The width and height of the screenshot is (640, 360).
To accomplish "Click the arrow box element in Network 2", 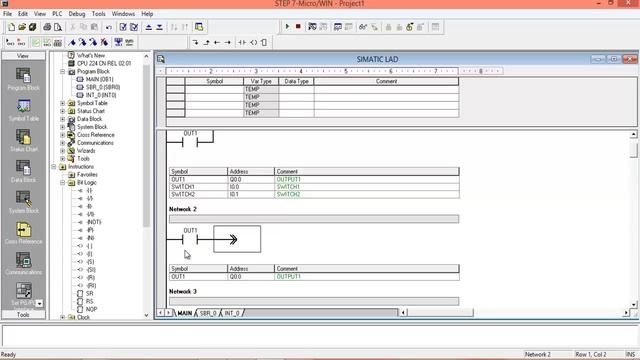I will click(x=237, y=239).
